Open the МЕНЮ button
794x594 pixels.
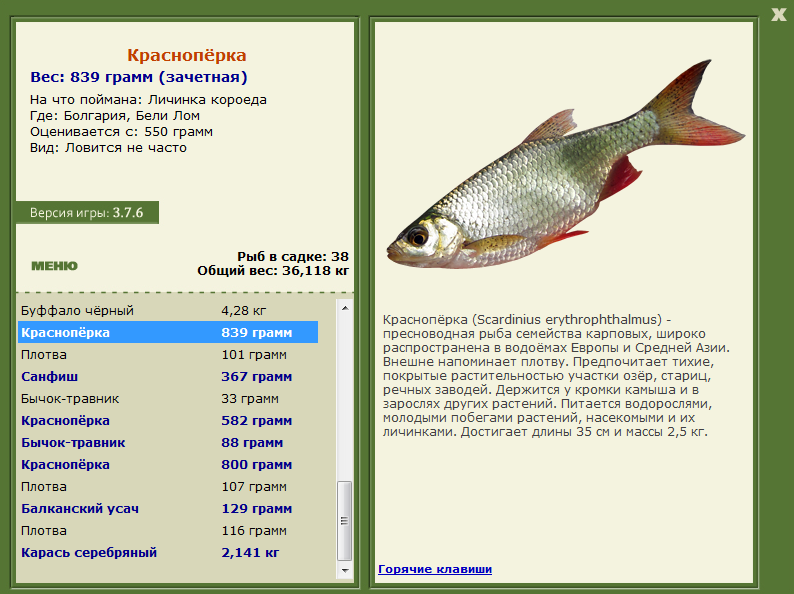[54, 266]
